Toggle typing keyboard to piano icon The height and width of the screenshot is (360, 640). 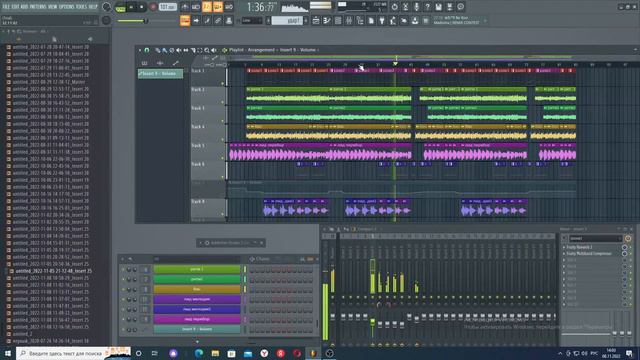click(x=185, y=20)
